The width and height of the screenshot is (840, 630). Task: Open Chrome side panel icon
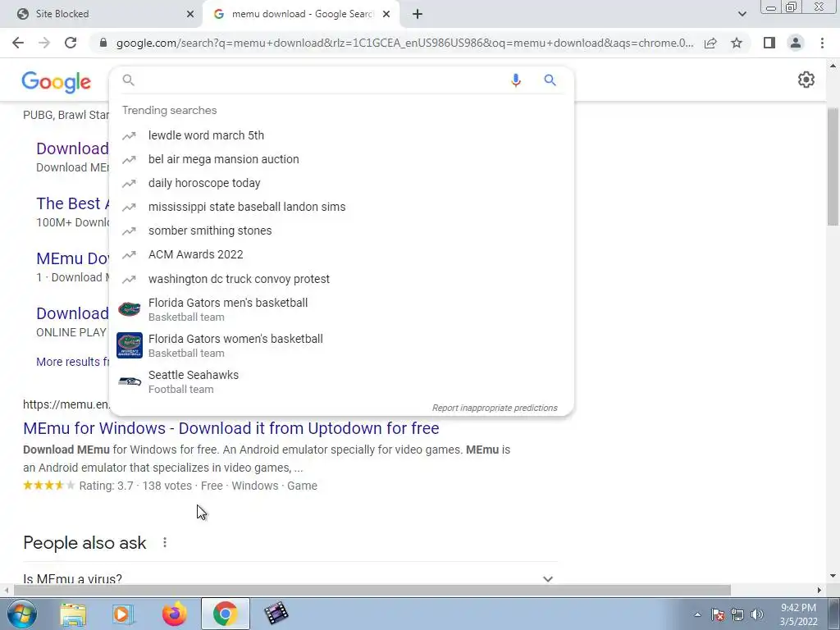[769, 43]
